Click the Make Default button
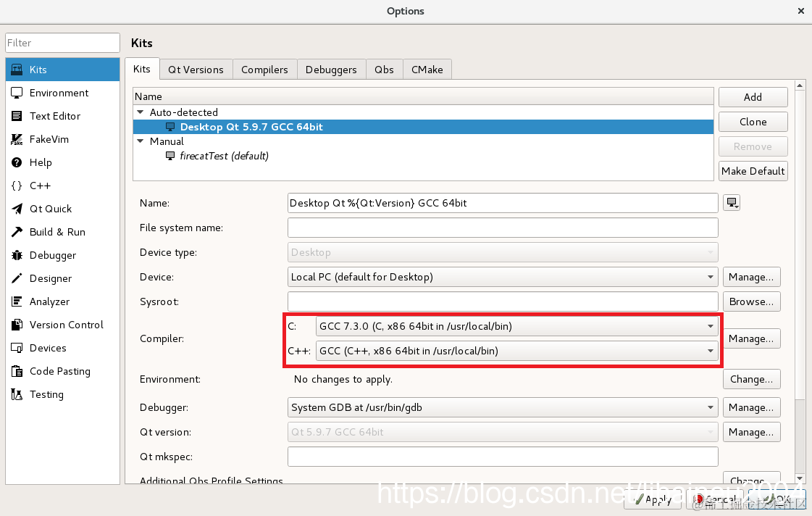This screenshot has height=516, width=812. click(753, 171)
